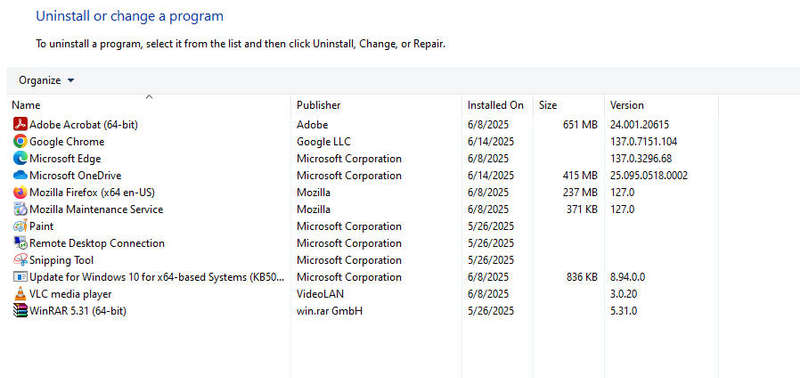Select the Adobe Acrobat (64-bit) entry
800x378 pixels.
[x=84, y=124]
